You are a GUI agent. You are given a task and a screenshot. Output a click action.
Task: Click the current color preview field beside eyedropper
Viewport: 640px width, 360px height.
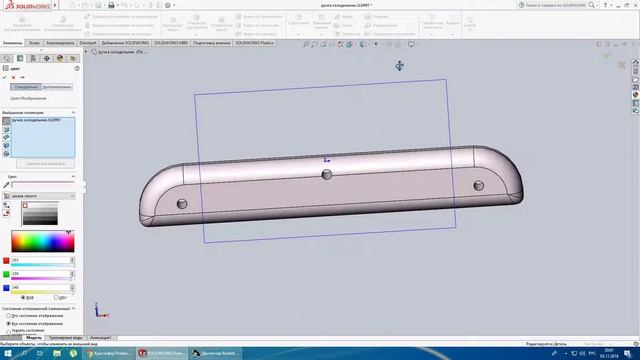pyautogui.click(x=43, y=185)
